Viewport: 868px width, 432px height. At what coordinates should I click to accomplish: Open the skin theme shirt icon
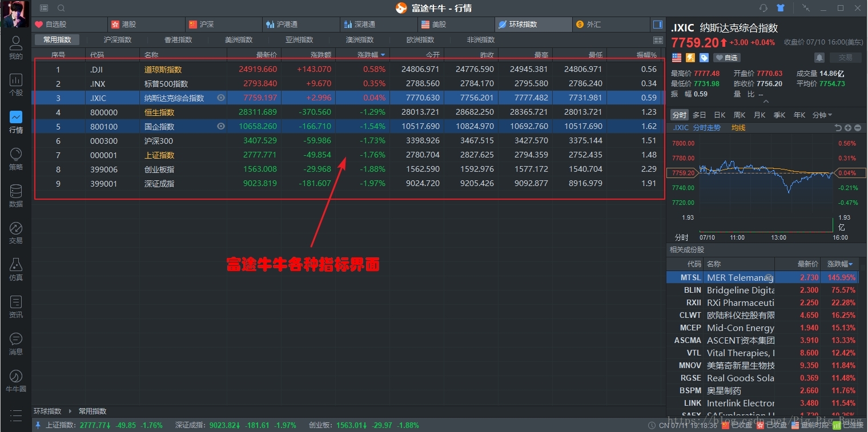781,8
